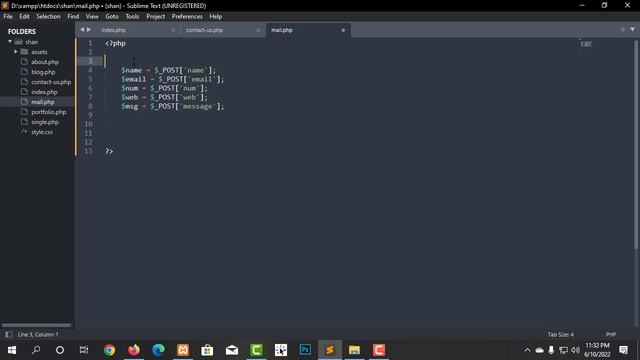
Task: Open taskbar Search
Action: tap(36, 350)
